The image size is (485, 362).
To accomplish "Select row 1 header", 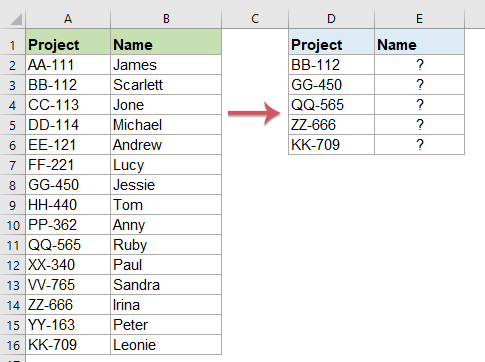I will 13,45.
